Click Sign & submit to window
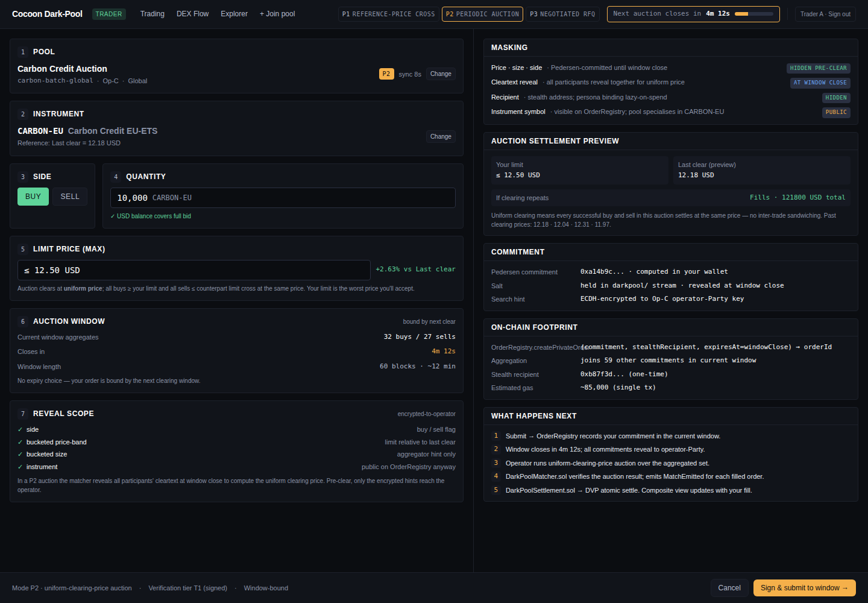Screen dimensions: 868x603 (x=804, y=588)
